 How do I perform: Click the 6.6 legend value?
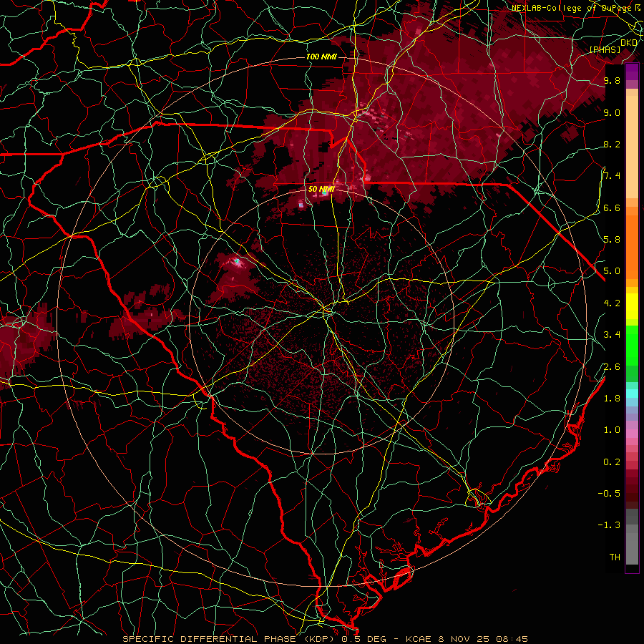click(x=612, y=208)
